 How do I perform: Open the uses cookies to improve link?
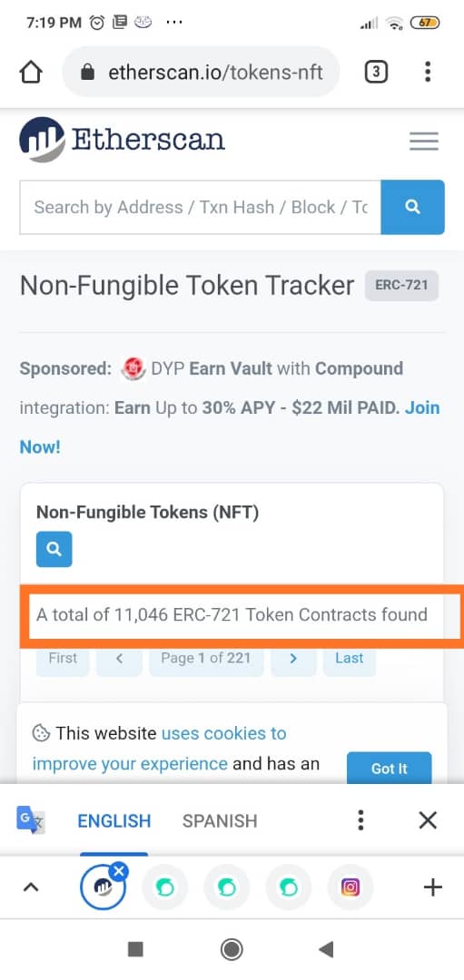click(x=160, y=748)
